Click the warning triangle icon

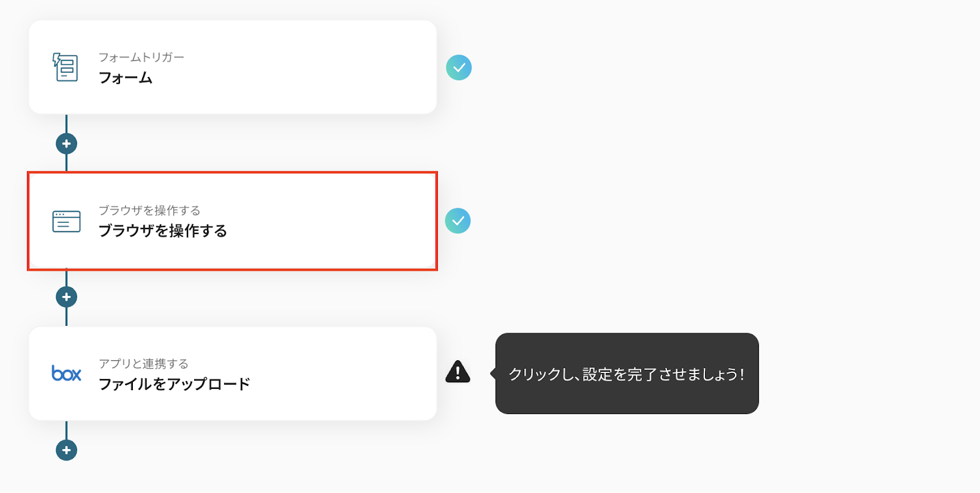pos(458,372)
